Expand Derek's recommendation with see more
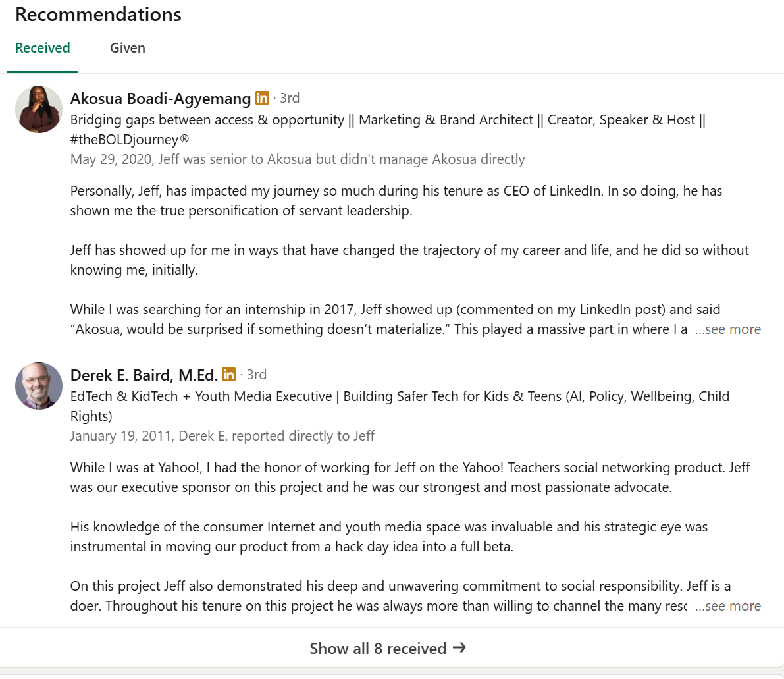Screen dimensions: 784x679 728,606
